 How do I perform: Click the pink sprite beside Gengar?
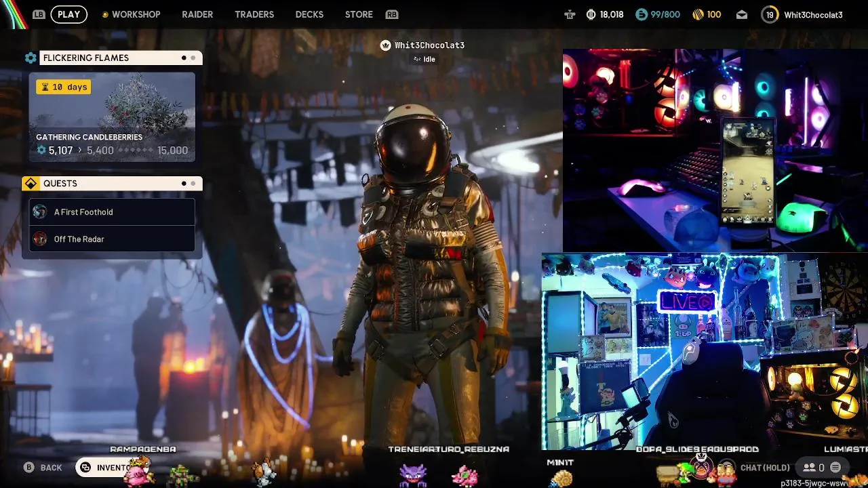[x=465, y=476]
